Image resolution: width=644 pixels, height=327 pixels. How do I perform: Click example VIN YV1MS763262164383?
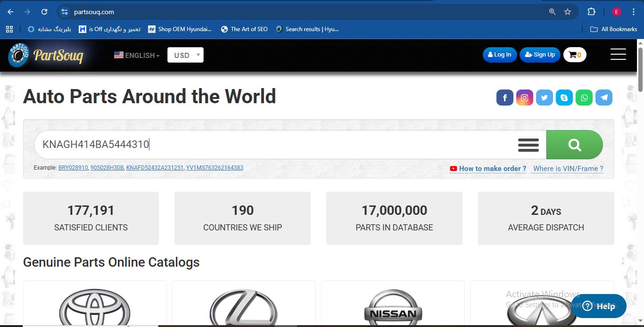pos(215,168)
